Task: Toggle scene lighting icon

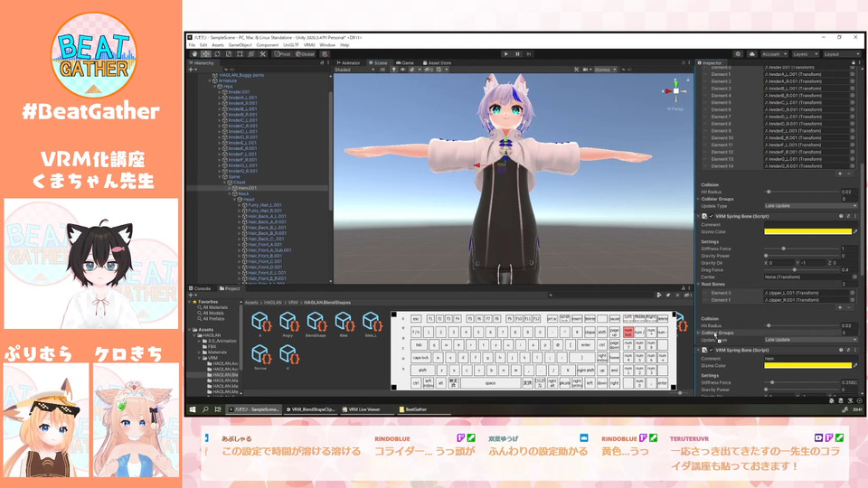Action: click(x=394, y=70)
